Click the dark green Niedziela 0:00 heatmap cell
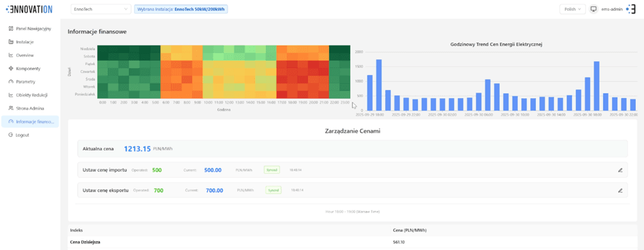644x250 pixels. [x=102, y=48]
